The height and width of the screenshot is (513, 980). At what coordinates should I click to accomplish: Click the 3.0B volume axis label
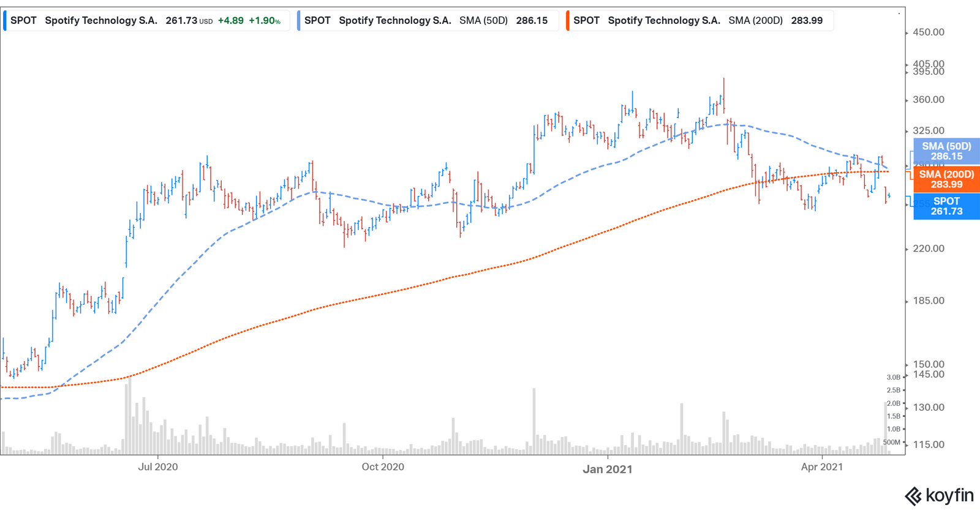[x=894, y=377]
